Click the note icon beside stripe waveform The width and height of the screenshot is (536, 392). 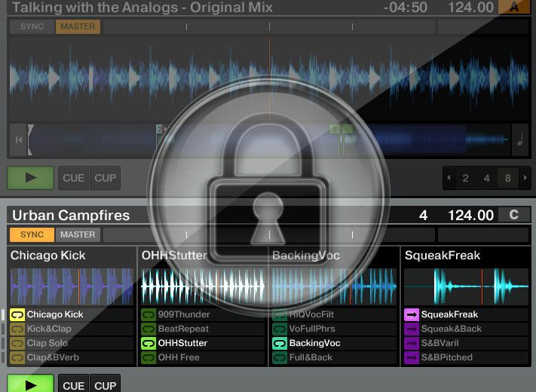click(520, 139)
